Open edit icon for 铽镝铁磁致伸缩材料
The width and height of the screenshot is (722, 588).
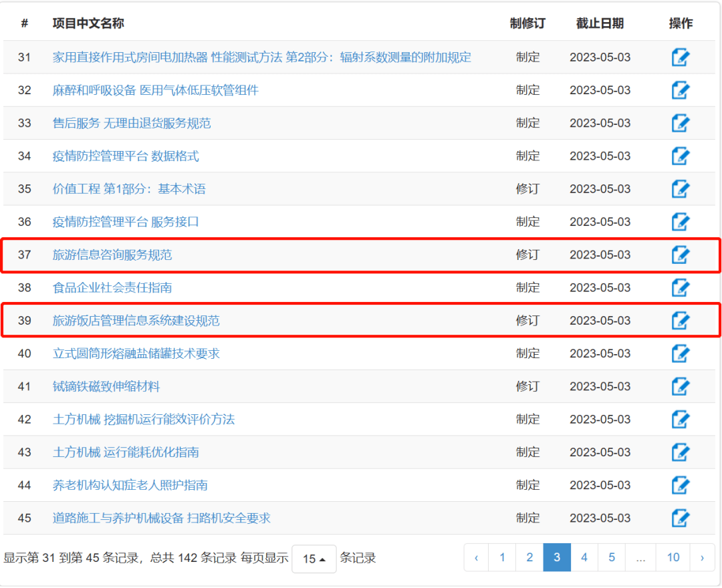tap(680, 386)
